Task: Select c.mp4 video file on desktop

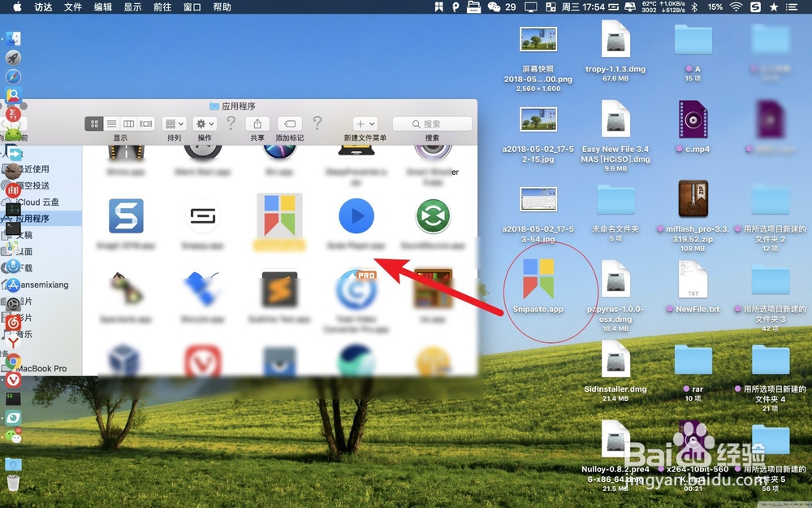Action: pyautogui.click(x=693, y=119)
